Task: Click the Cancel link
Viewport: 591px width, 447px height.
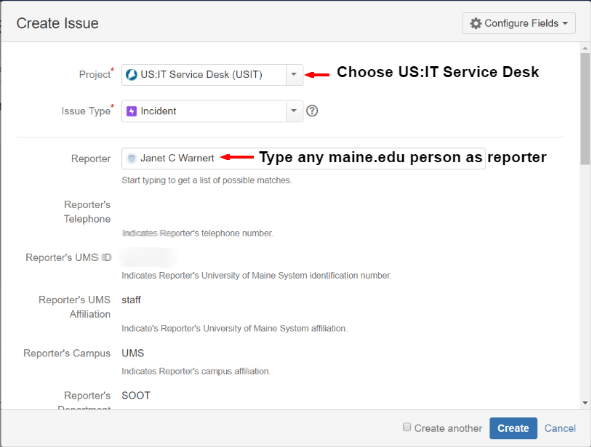Action: coord(560,428)
